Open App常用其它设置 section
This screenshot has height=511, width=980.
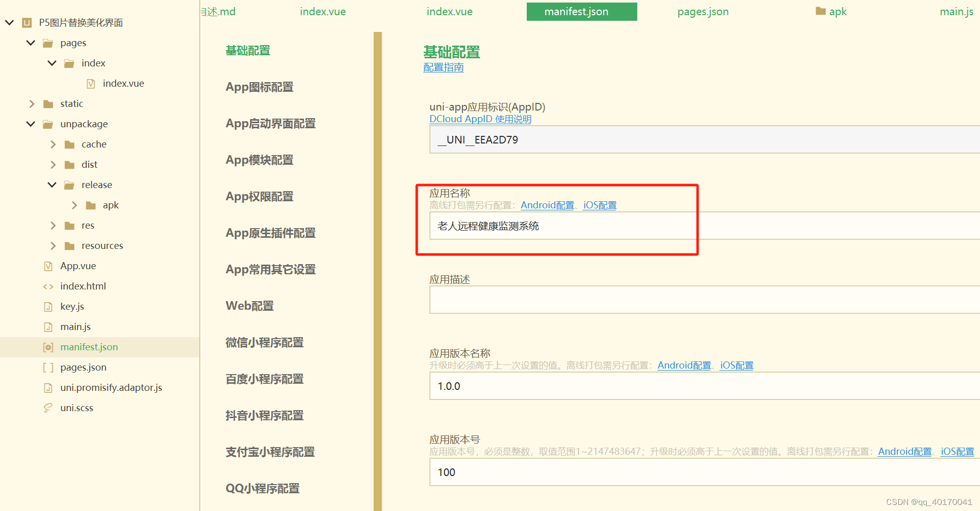[271, 270]
